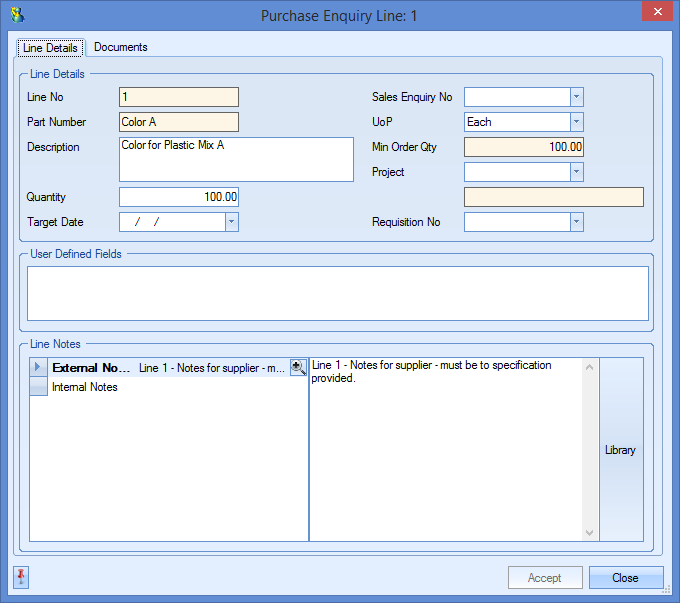Select the Internal Notes row
This screenshot has width=680, height=603.
[85, 388]
